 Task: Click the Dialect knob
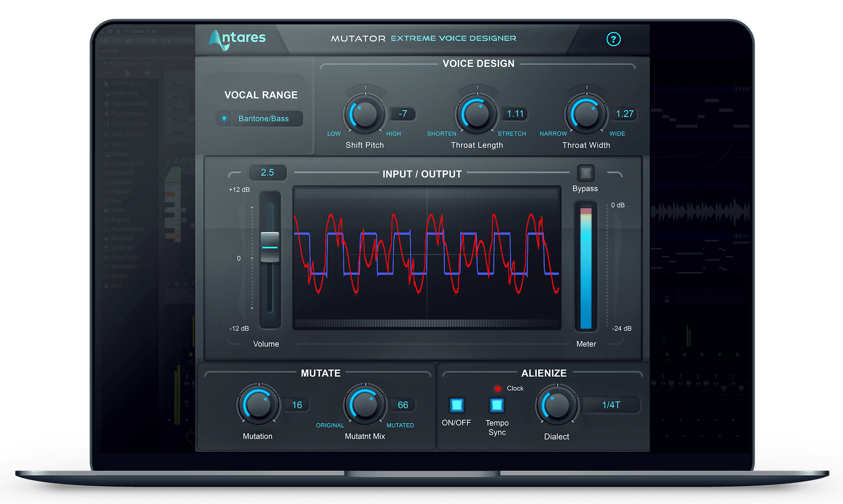tap(557, 405)
